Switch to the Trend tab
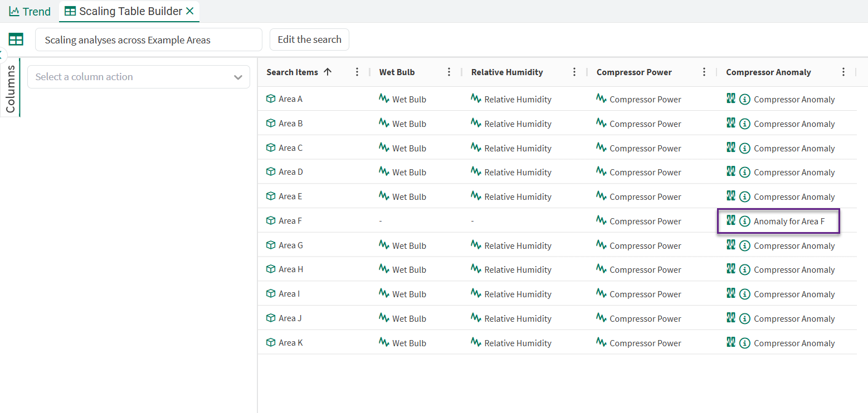Screen dimensions: 868x413 pos(30,11)
